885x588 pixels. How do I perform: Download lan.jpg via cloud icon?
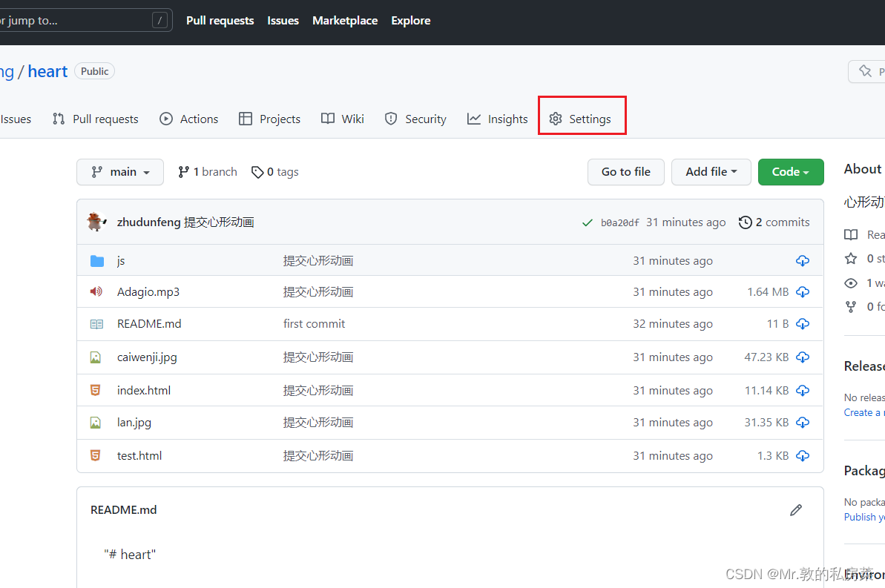[x=803, y=423]
